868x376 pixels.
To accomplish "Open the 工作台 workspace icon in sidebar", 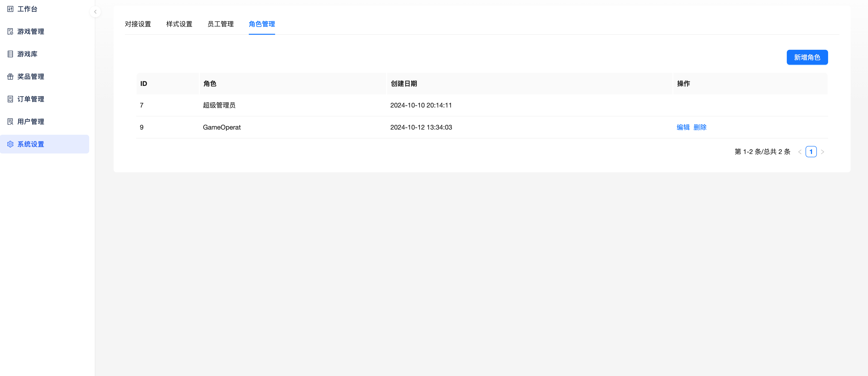I will point(10,9).
